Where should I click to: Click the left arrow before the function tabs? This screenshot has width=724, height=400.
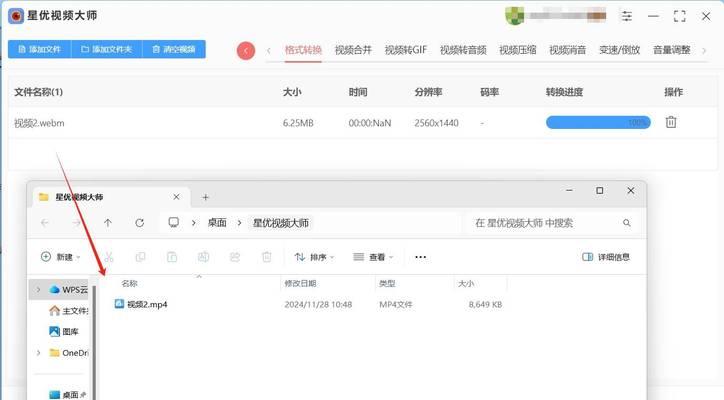point(269,50)
